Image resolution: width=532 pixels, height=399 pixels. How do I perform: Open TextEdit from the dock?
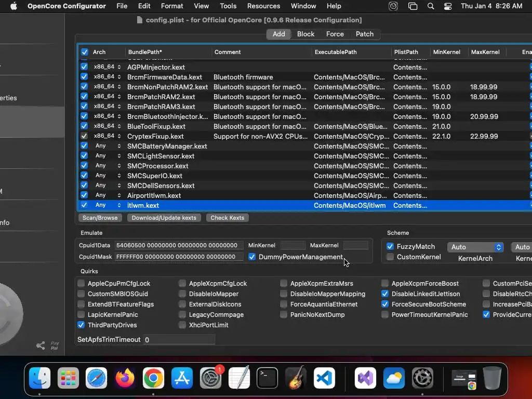click(239, 378)
